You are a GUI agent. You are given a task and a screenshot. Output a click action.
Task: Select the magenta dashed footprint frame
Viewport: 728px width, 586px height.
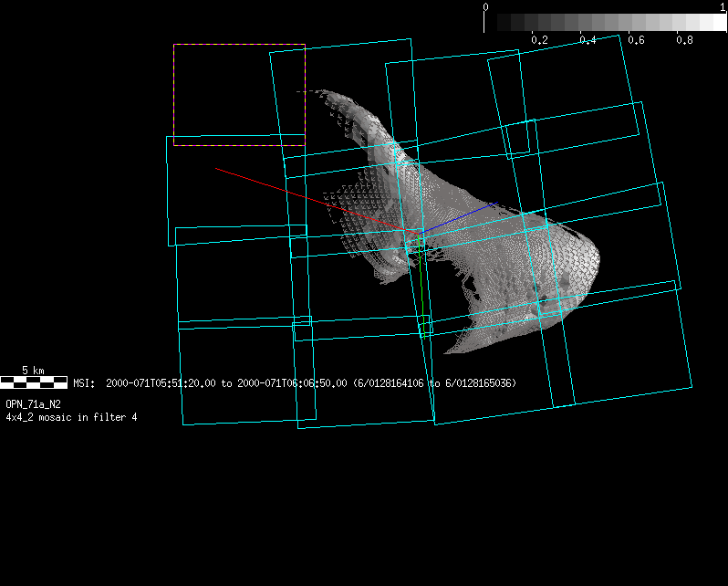click(x=239, y=45)
